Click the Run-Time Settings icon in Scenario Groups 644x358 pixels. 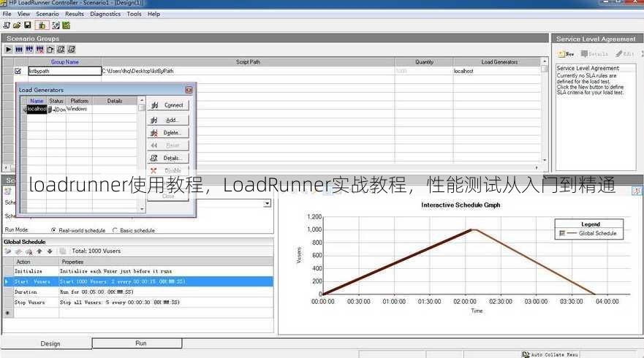pos(61,50)
